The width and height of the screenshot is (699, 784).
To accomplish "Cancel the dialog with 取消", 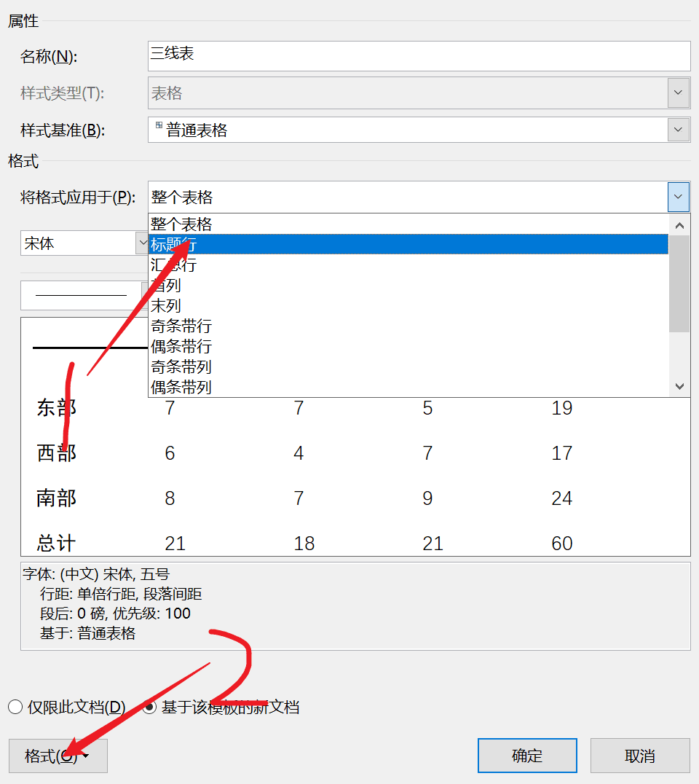I will coord(640,756).
